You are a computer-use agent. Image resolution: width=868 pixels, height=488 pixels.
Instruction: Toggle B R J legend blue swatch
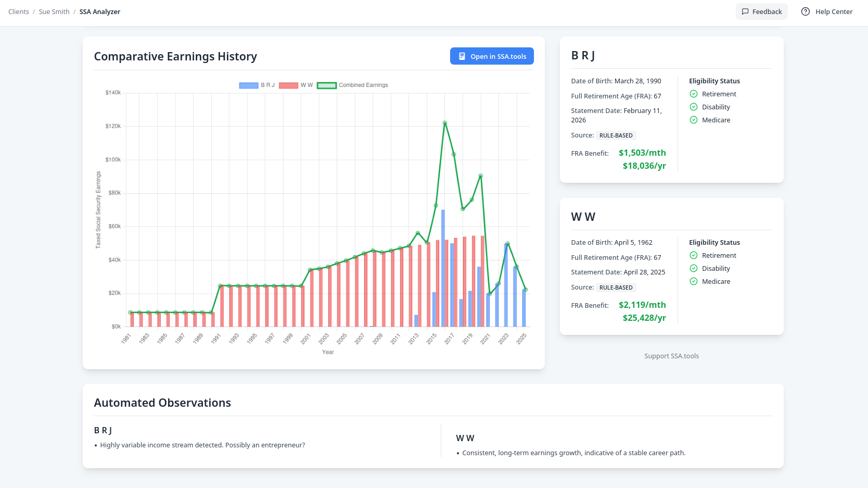[249, 85]
